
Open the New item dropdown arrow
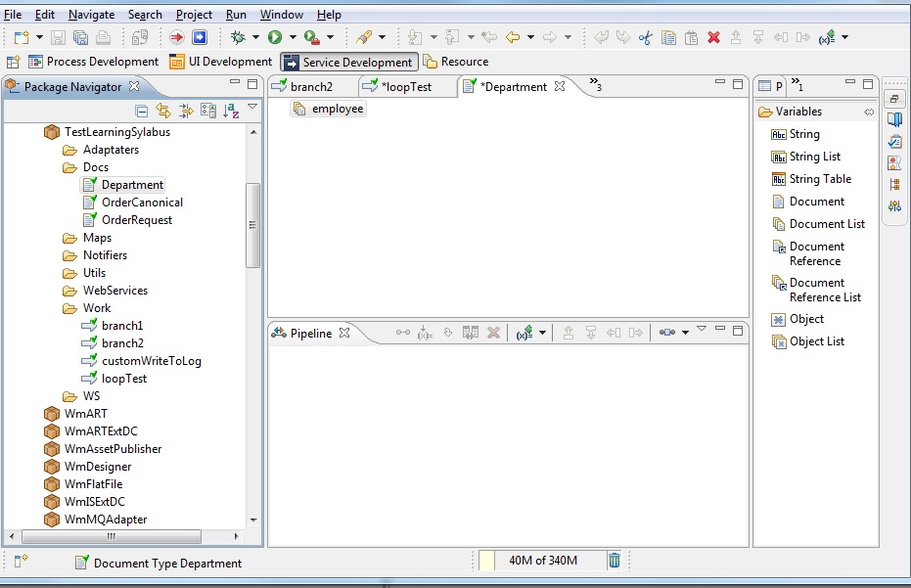(39, 38)
